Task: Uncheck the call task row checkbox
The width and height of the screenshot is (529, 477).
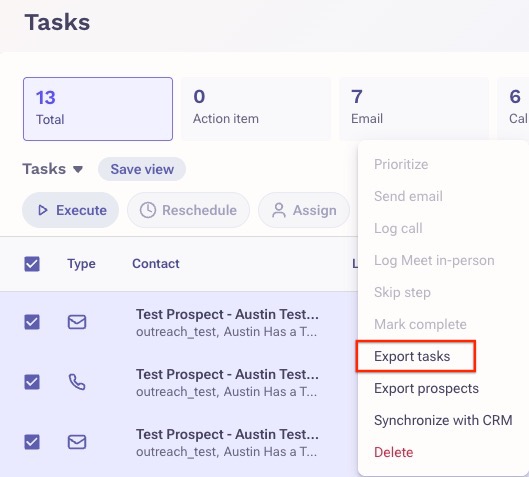Action: (x=32, y=382)
